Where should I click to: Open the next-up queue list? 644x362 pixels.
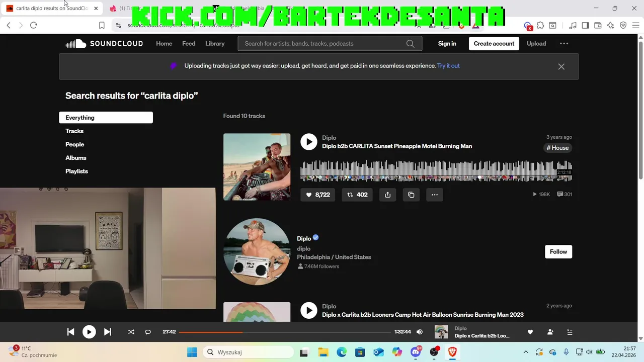coord(570,332)
